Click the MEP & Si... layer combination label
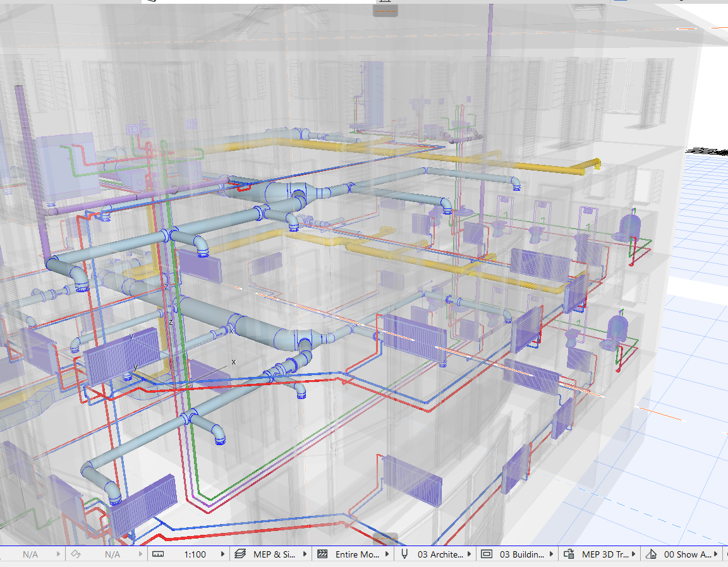This screenshot has width=728, height=567. [x=274, y=554]
